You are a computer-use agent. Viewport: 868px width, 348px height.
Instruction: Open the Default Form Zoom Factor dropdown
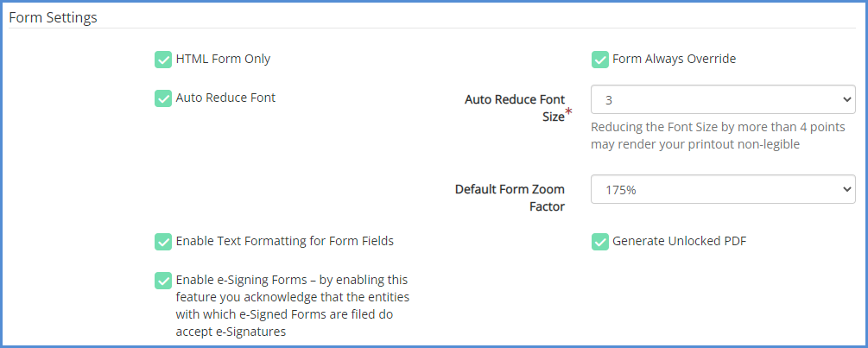tap(722, 190)
